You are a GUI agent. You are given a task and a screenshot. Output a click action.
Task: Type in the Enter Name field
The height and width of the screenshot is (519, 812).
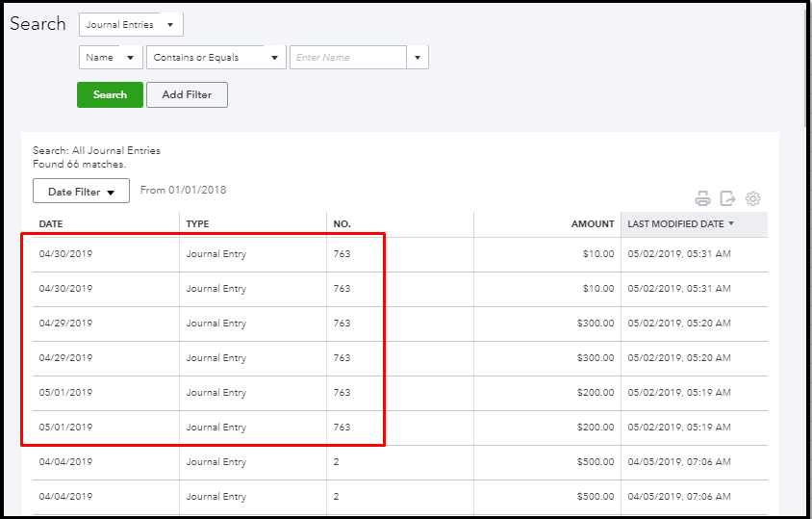(x=348, y=58)
